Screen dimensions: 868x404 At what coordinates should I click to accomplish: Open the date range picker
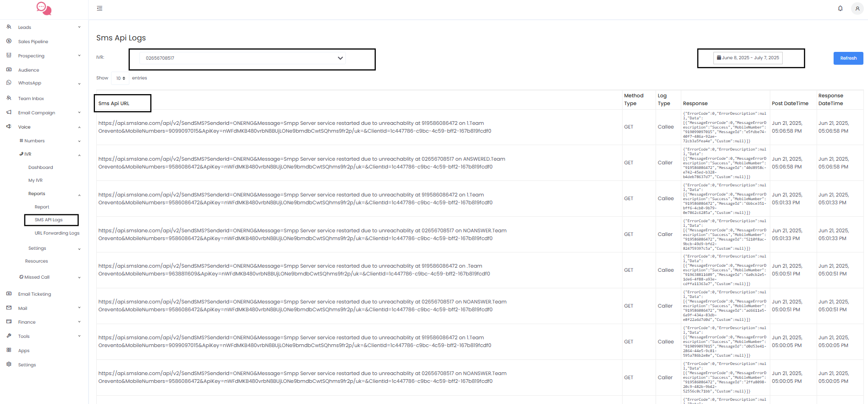point(748,58)
